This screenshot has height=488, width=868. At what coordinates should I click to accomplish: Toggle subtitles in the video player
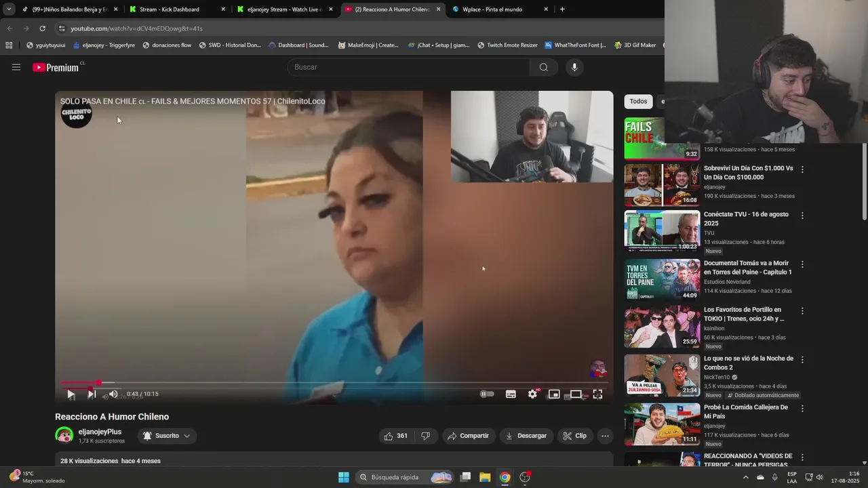click(x=511, y=394)
